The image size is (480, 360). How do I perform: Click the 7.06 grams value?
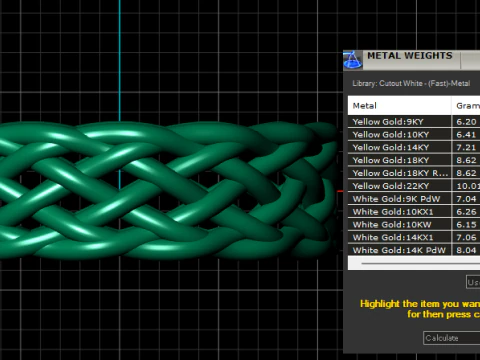point(466,237)
